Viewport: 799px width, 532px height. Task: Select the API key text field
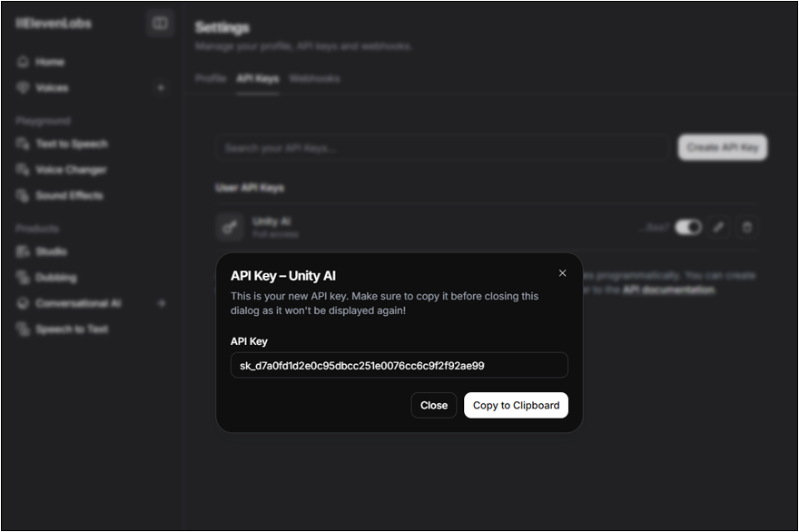point(399,365)
